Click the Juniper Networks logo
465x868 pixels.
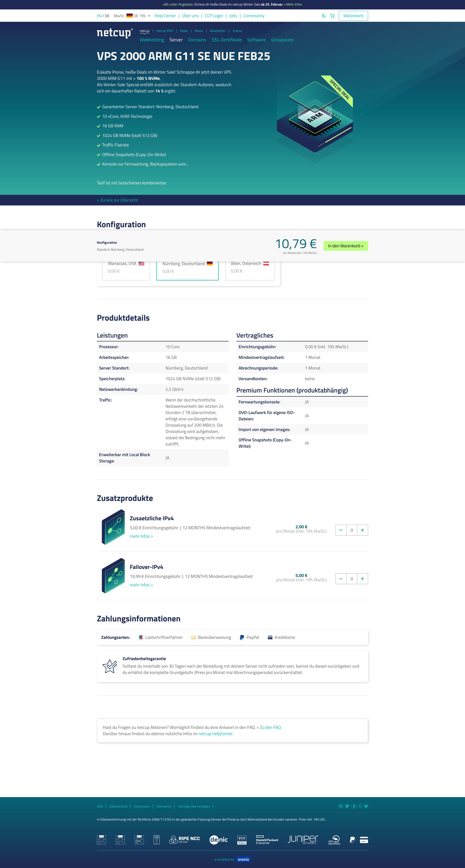pos(303,840)
